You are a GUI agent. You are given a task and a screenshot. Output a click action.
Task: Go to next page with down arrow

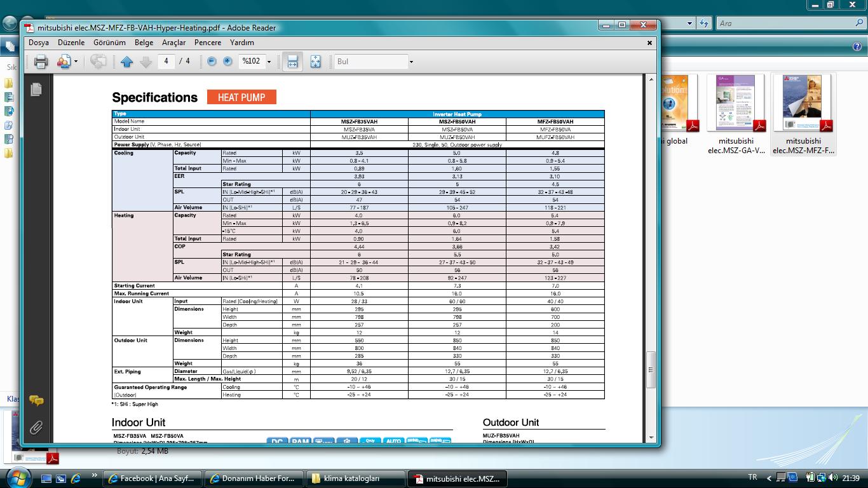click(x=146, y=62)
